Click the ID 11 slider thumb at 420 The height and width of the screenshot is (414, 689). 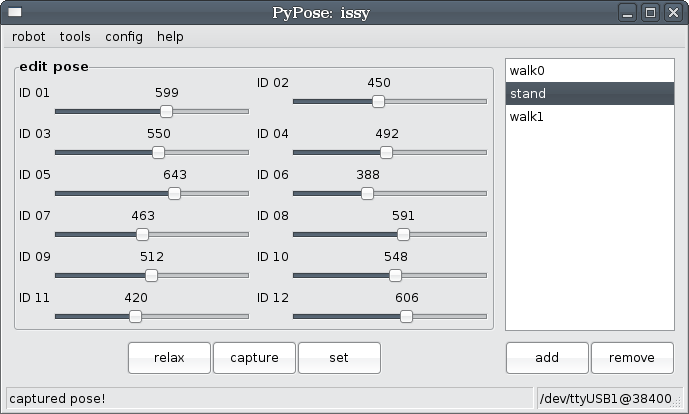135,316
